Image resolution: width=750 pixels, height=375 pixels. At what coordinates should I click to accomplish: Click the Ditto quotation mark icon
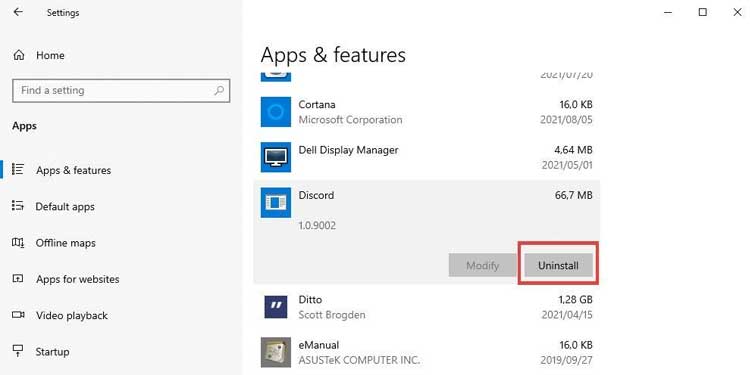pyautogui.click(x=276, y=307)
